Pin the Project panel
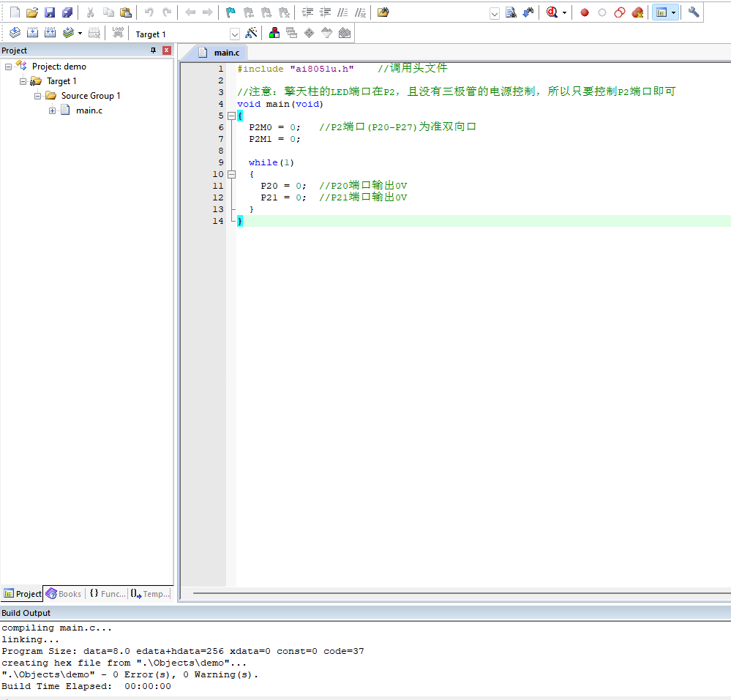Viewport: 731px width, 700px height. pyautogui.click(x=154, y=50)
